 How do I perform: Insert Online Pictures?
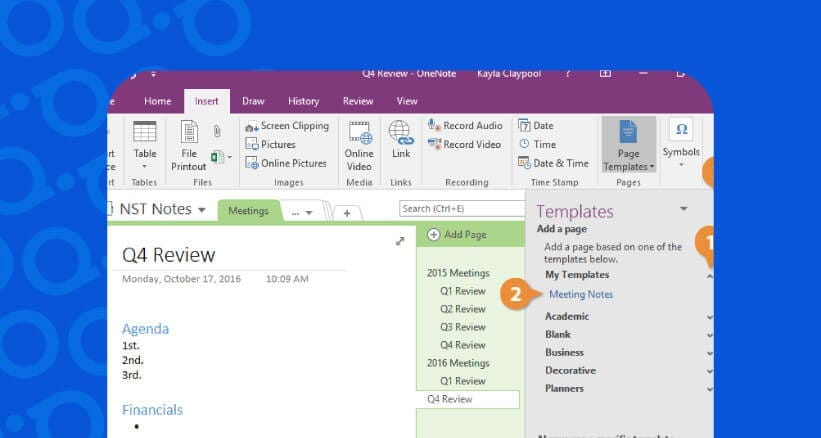pyautogui.click(x=286, y=163)
